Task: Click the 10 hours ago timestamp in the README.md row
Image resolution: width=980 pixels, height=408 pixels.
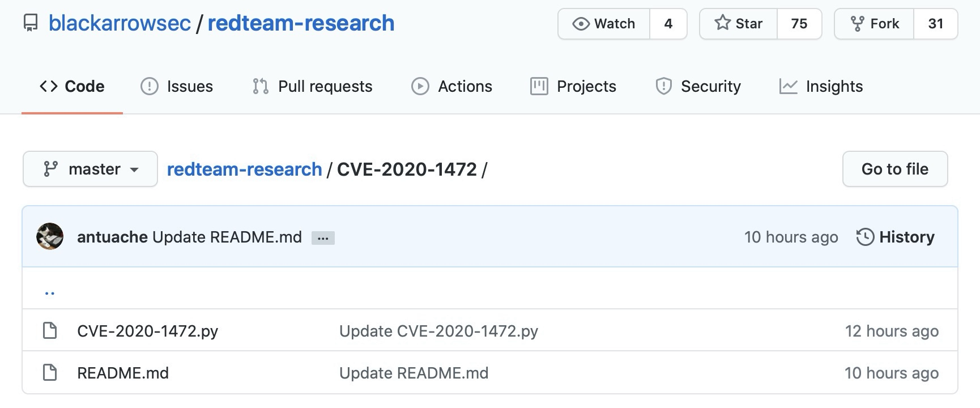Action: (892, 373)
